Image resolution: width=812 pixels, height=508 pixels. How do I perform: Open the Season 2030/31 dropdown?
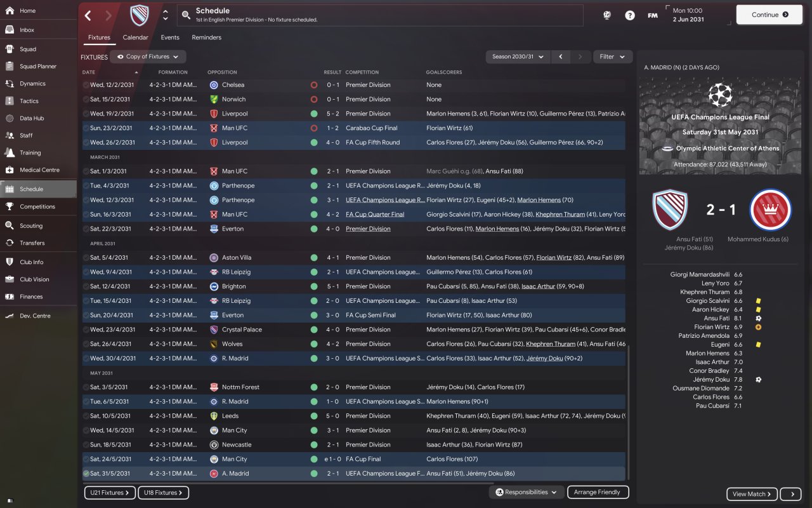[x=518, y=57]
